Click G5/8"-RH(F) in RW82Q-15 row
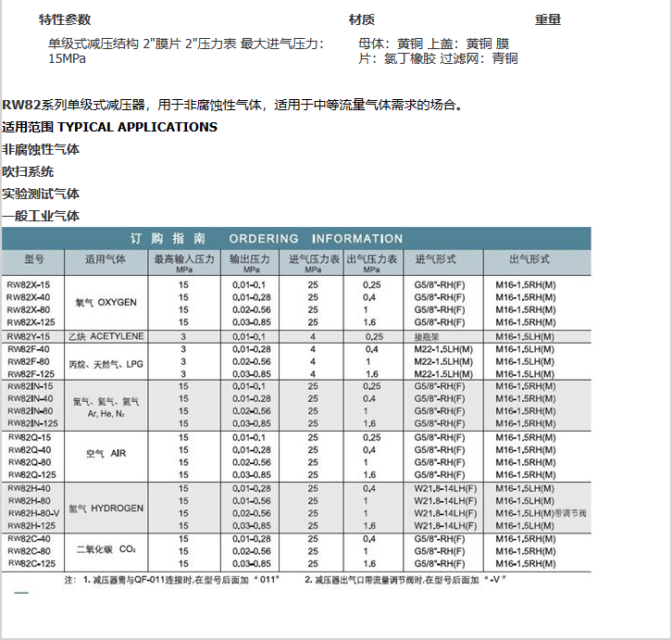 tap(440, 437)
